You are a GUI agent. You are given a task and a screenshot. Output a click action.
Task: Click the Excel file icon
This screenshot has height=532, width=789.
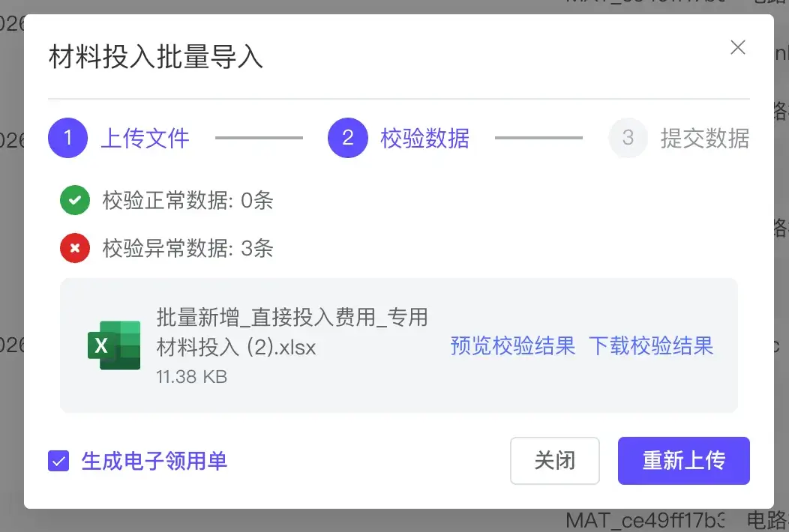click(114, 345)
